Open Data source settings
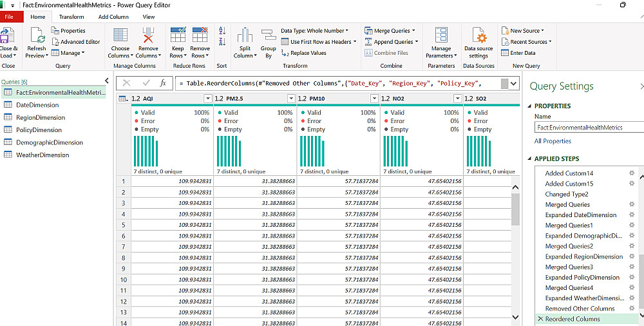Viewport: 644px width, 326px height. [478, 35]
